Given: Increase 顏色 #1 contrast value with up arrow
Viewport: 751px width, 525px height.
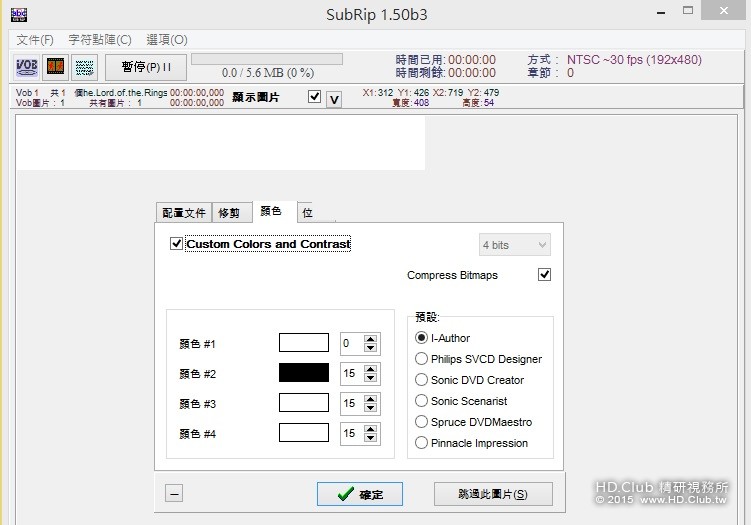Looking at the screenshot, I should point(370,339).
